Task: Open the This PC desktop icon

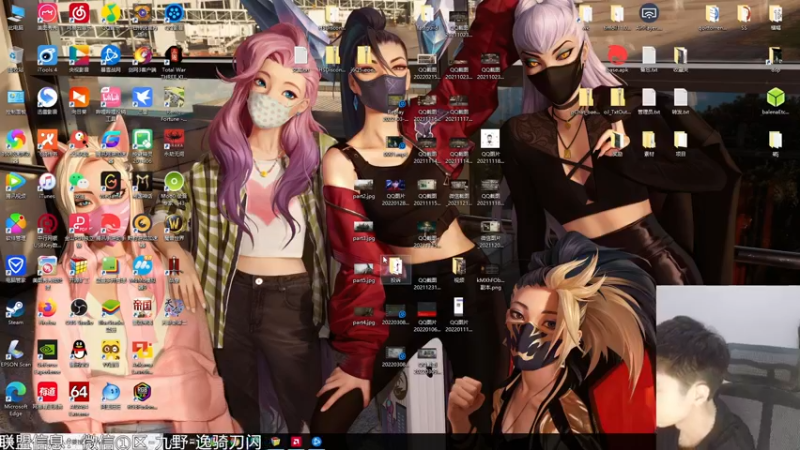Action: (x=15, y=13)
